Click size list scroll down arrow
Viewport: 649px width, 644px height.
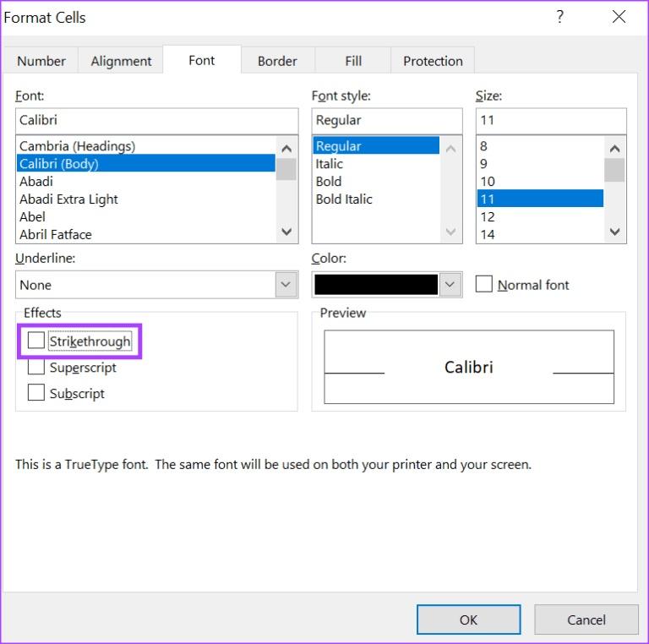[614, 232]
